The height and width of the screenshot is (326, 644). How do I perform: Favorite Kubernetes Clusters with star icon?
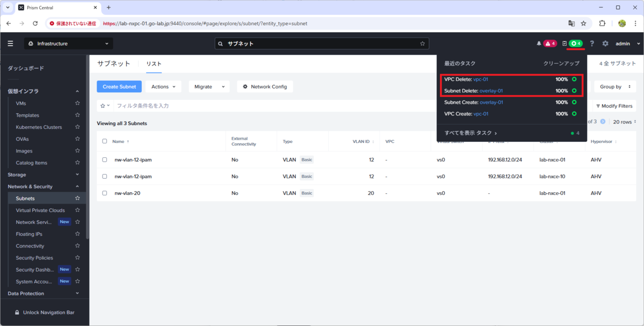pyautogui.click(x=77, y=127)
